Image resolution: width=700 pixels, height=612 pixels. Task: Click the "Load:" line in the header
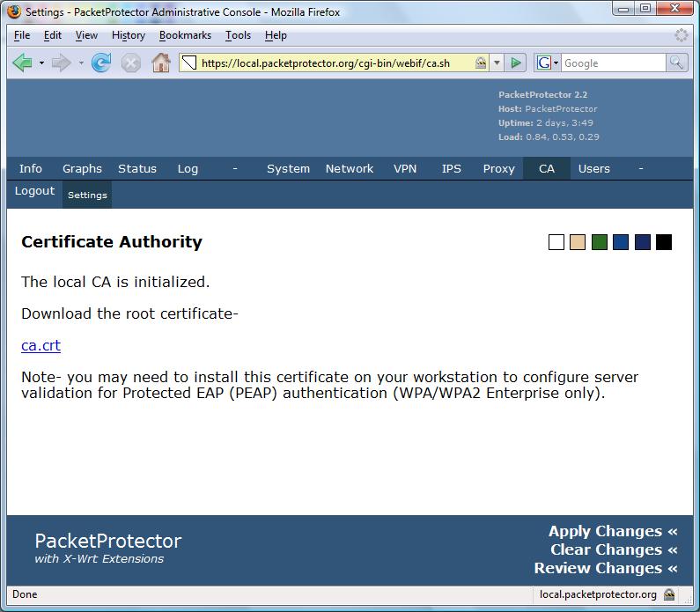pyautogui.click(x=549, y=137)
